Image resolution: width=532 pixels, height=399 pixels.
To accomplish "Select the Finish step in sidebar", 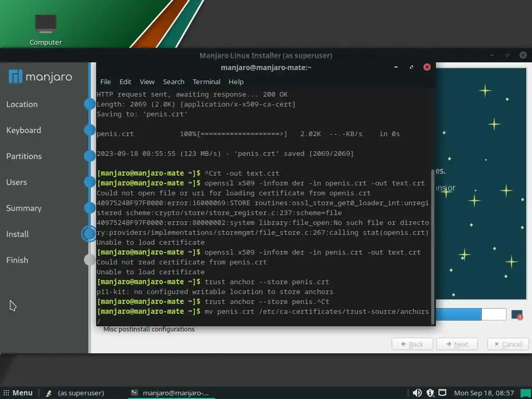I will (17, 260).
